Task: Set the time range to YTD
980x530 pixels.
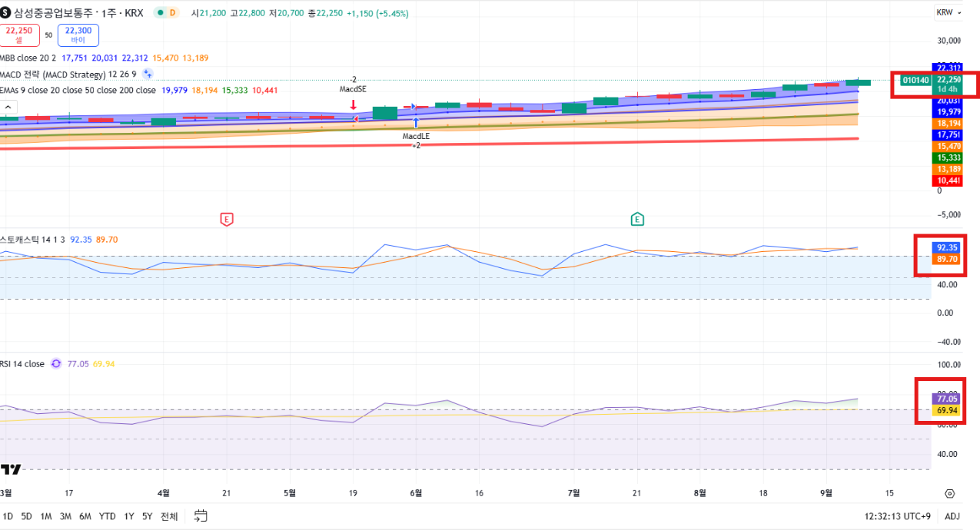Action: 108,516
